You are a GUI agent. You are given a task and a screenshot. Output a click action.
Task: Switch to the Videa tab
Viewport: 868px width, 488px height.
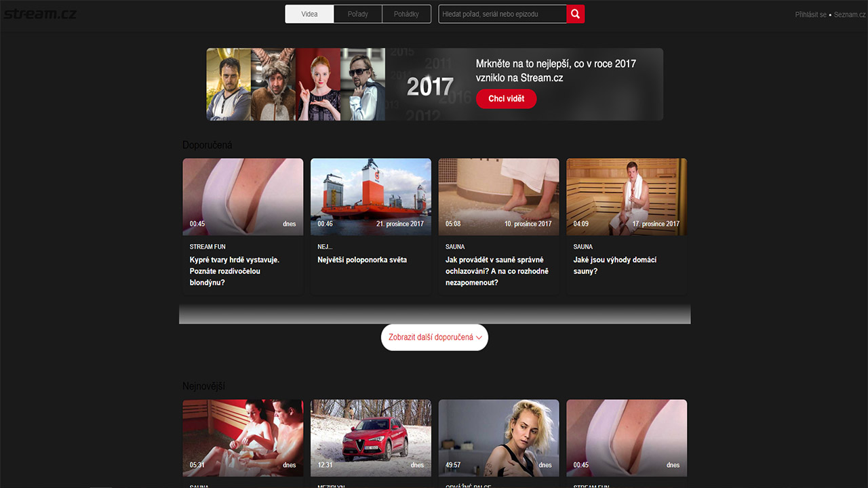tap(309, 14)
